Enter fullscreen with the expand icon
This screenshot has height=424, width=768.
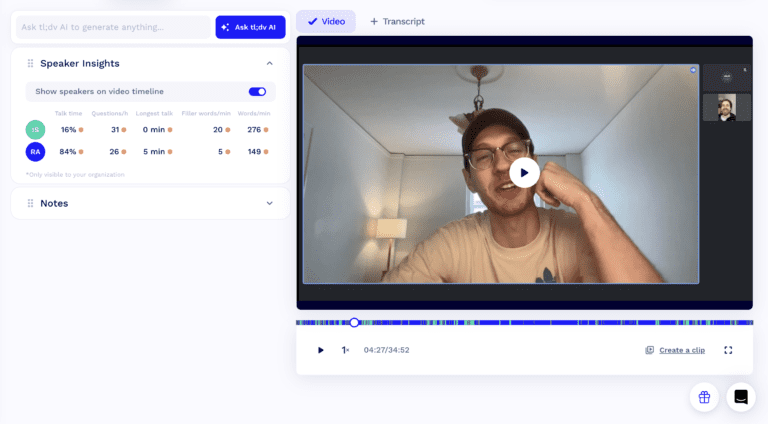728,350
